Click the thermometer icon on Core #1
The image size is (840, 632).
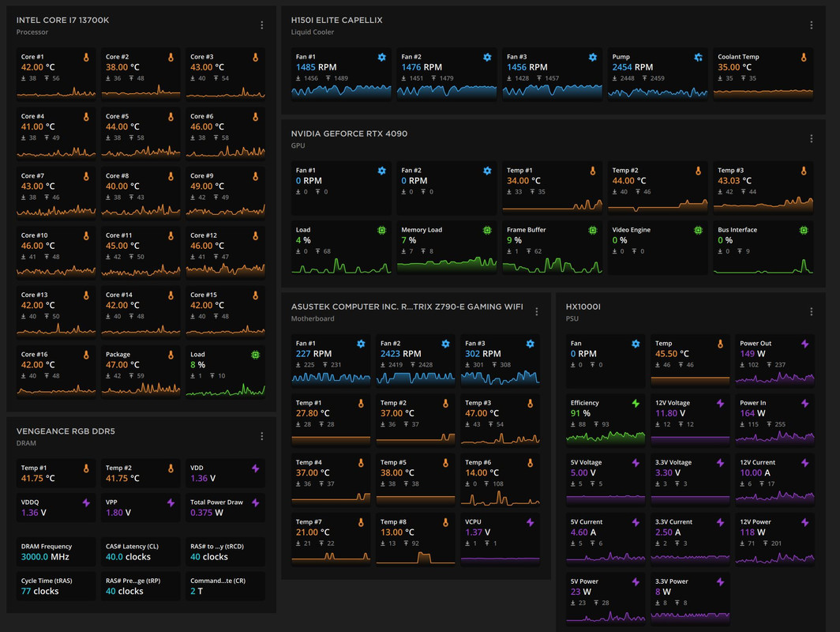[86, 58]
